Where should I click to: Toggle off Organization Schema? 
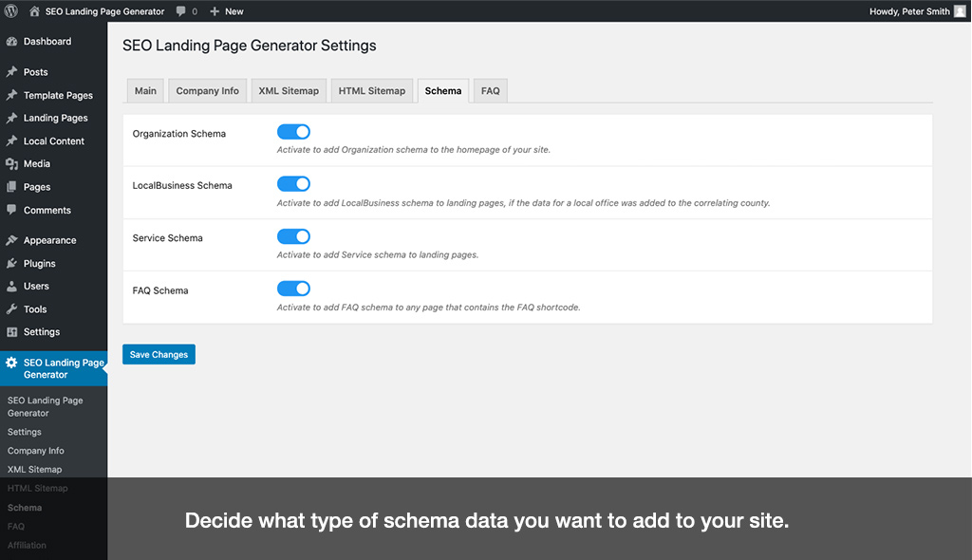[x=293, y=132]
